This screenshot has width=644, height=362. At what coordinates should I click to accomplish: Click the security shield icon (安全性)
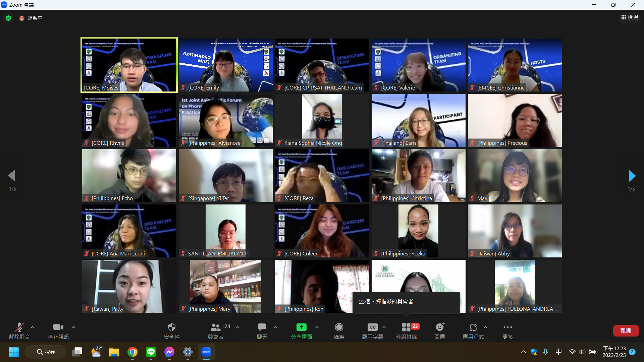tap(171, 327)
